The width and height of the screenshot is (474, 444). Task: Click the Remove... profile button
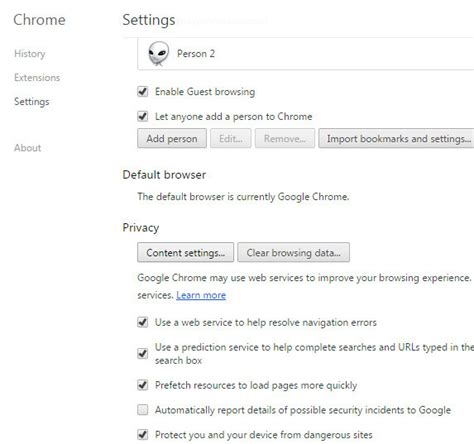(x=285, y=138)
